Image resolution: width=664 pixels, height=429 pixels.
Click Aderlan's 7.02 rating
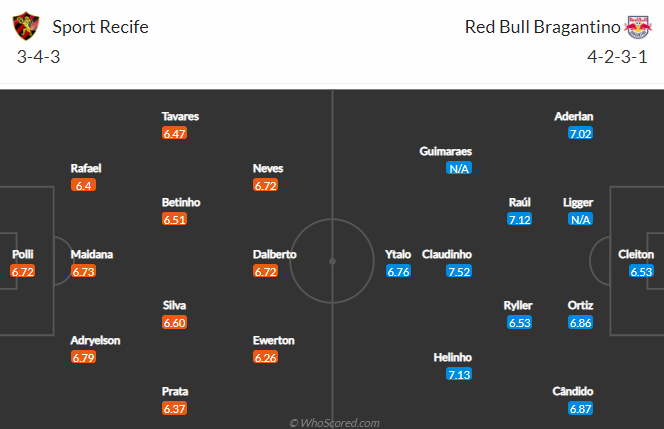[581, 133]
